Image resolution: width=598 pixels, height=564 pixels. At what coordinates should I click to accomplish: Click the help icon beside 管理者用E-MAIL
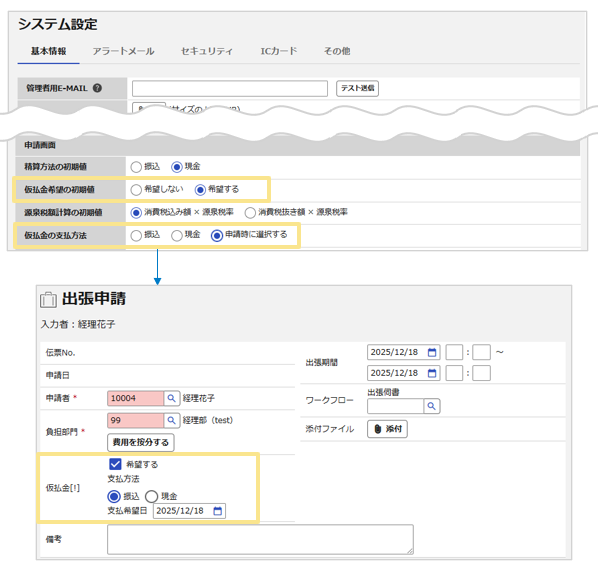(x=97, y=88)
